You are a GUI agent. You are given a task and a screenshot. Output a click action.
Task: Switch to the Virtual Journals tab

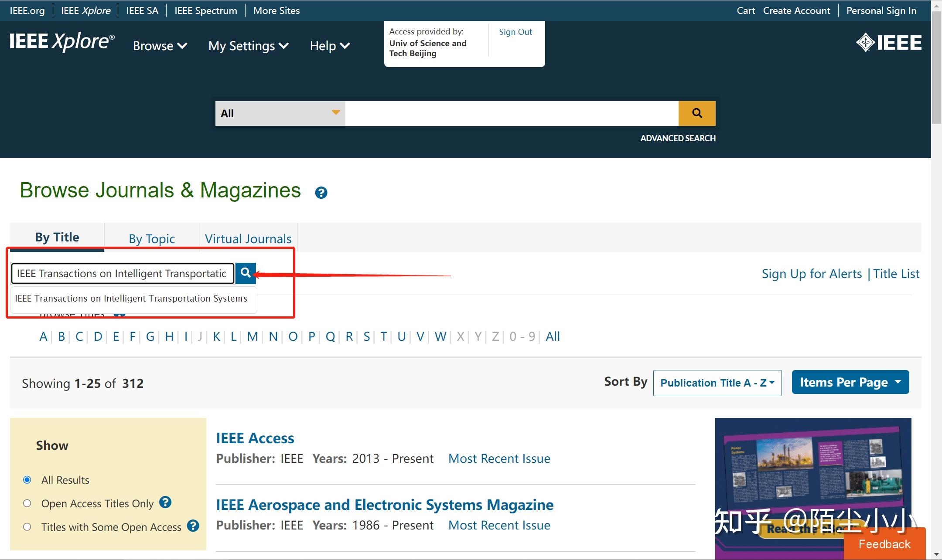pos(248,238)
